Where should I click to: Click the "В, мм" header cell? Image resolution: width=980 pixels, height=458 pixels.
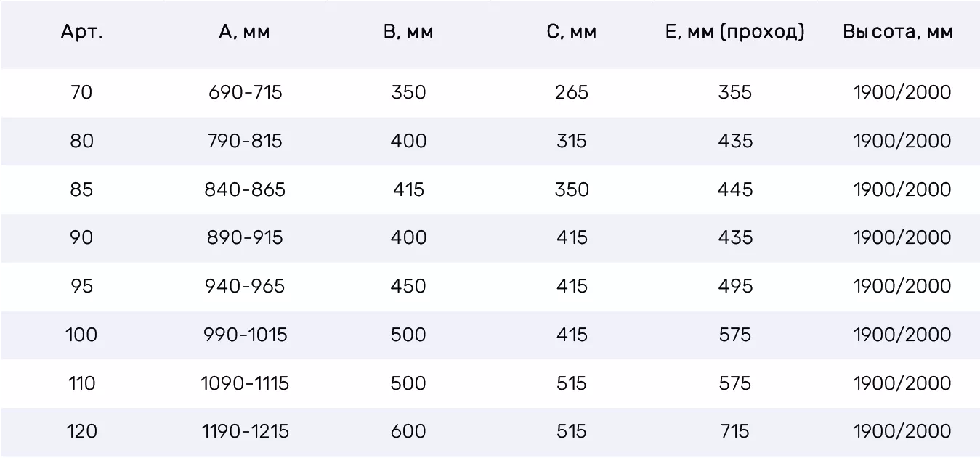[408, 32]
